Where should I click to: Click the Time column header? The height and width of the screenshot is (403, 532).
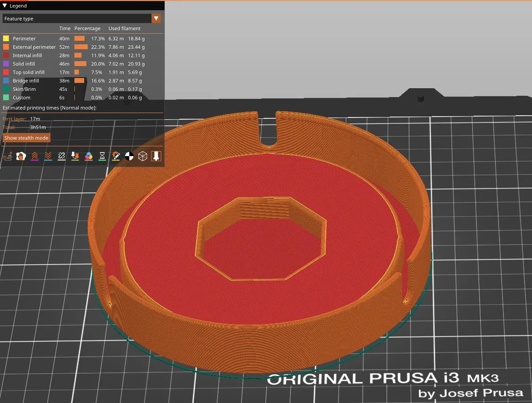[65, 28]
